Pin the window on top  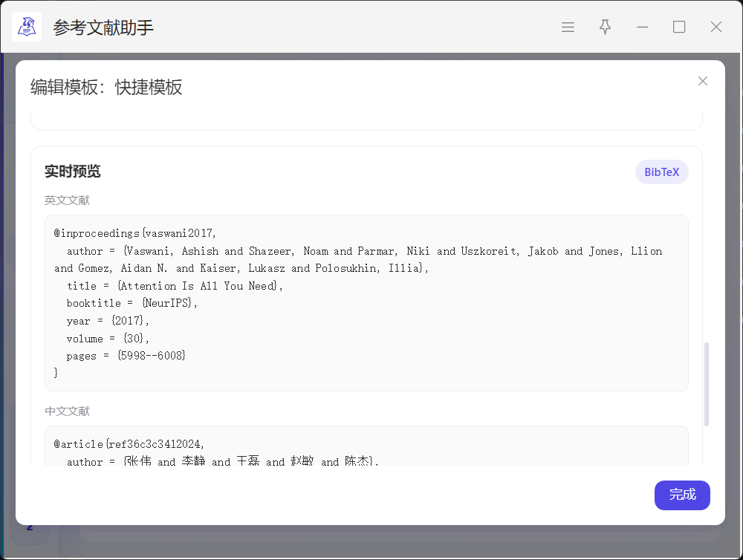(x=605, y=27)
